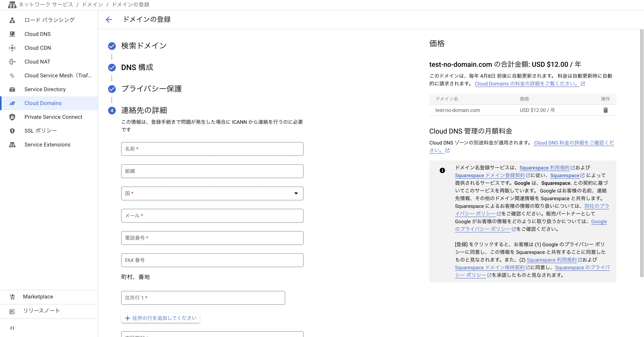
Task: Open the Squarespace ドメイン登録契約 link
Action: point(492,176)
